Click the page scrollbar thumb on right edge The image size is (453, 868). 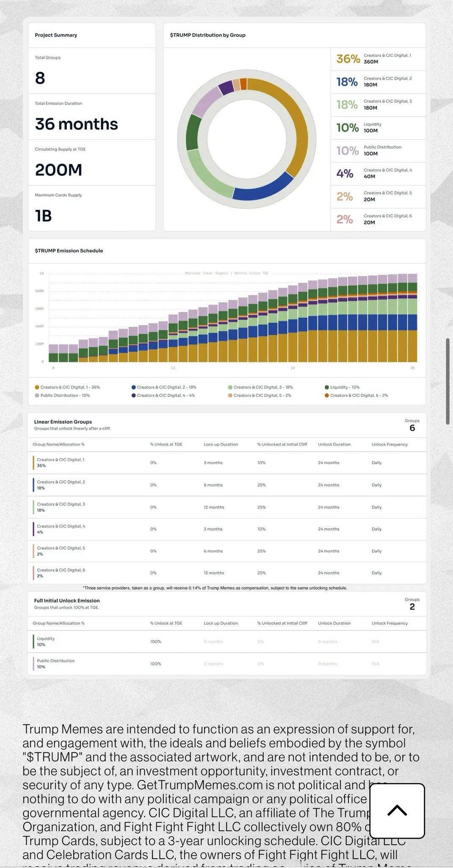pyautogui.click(x=447, y=381)
